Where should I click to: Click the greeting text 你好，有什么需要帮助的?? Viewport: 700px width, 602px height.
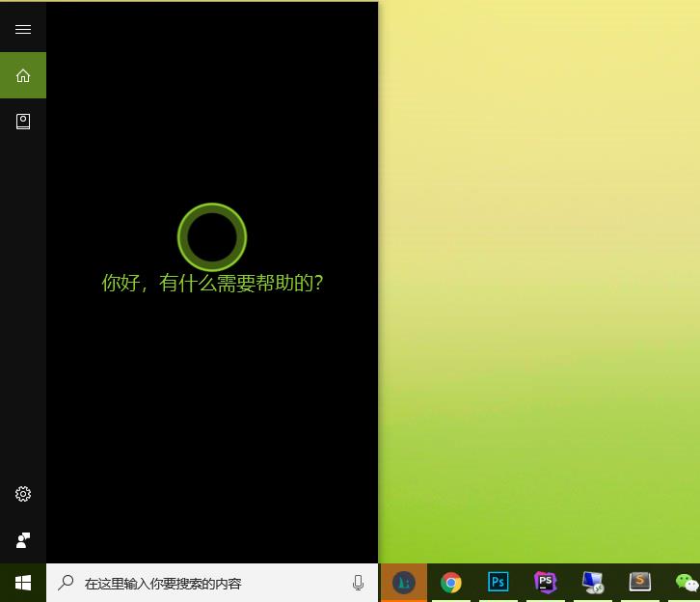(x=212, y=283)
